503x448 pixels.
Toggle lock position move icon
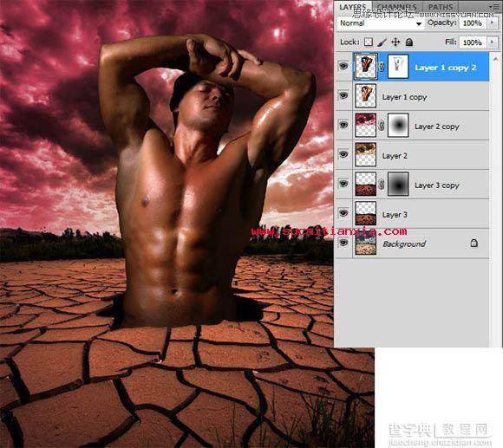click(x=395, y=42)
